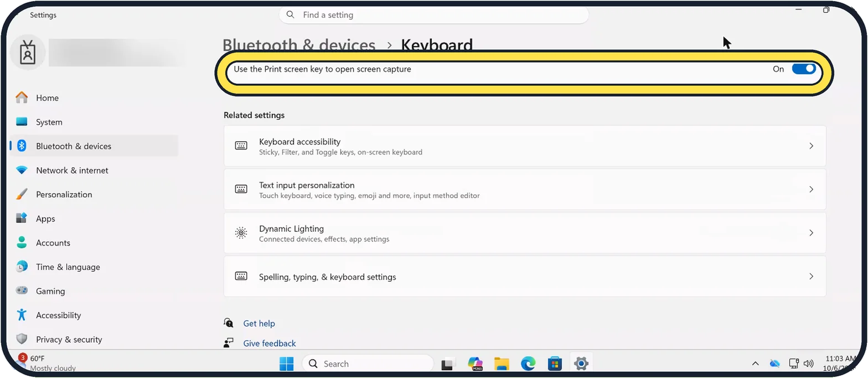Click the Time & language clock-globe icon
This screenshot has height=378, width=868.
tap(22, 267)
